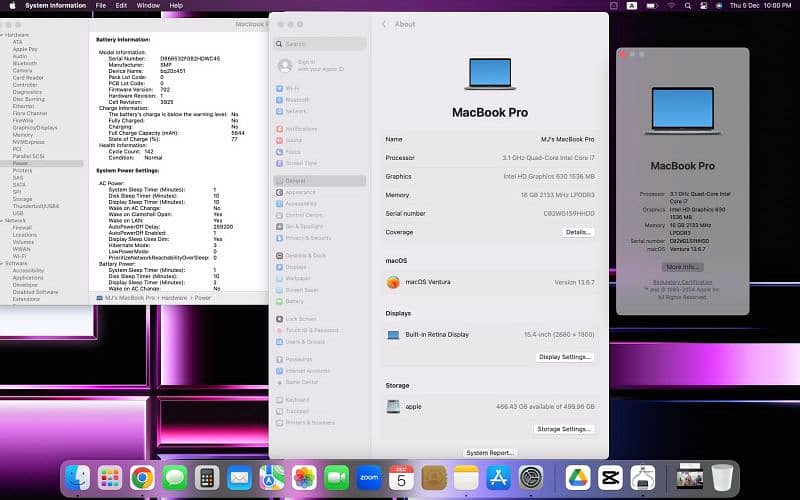Open the Trash in the dock
Image resolution: width=800 pixels, height=500 pixels.
[x=722, y=478]
